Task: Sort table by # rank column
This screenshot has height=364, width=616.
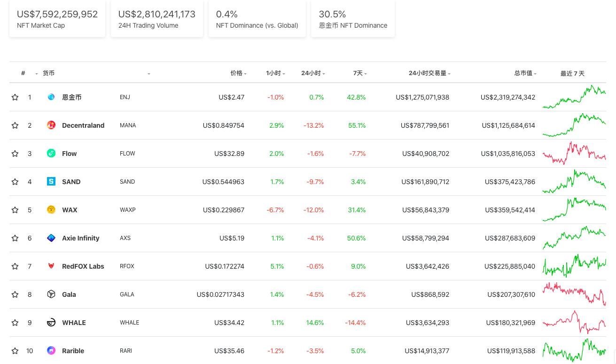Action: pos(23,73)
